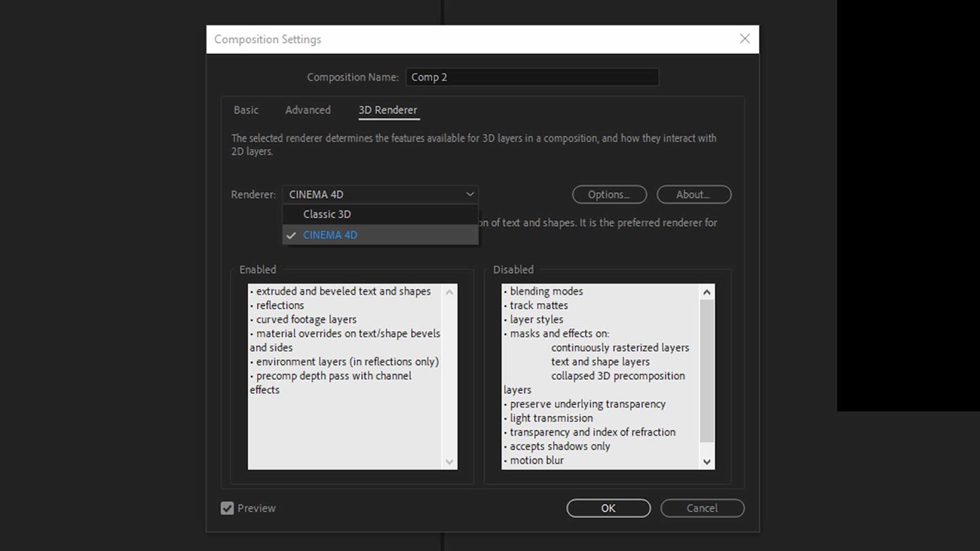Click 'continuously rasterized layers' entry
980x551 pixels.
click(x=620, y=348)
